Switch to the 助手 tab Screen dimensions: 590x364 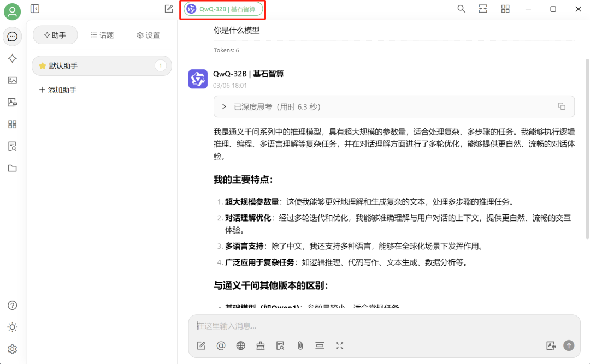55,35
